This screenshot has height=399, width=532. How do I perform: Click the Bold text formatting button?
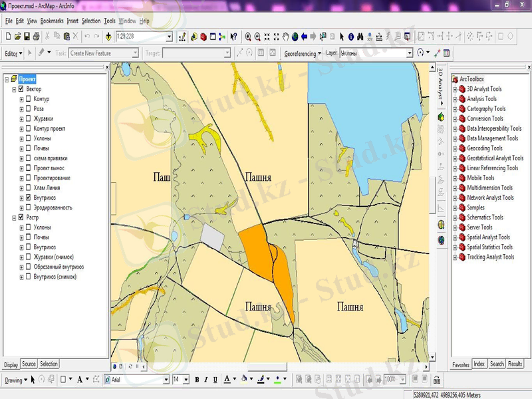tap(197, 380)
